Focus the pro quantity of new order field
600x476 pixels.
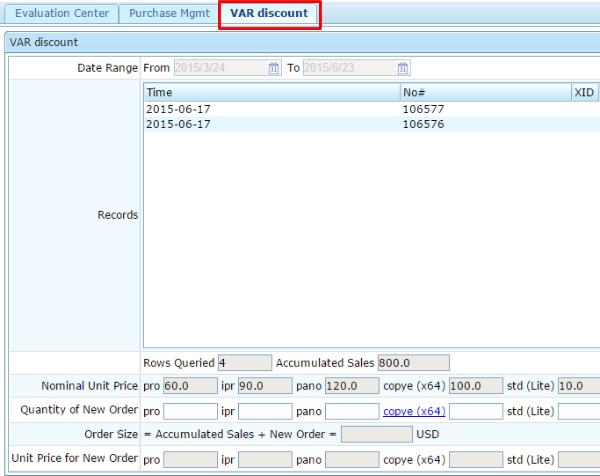[x=190, y=411]
